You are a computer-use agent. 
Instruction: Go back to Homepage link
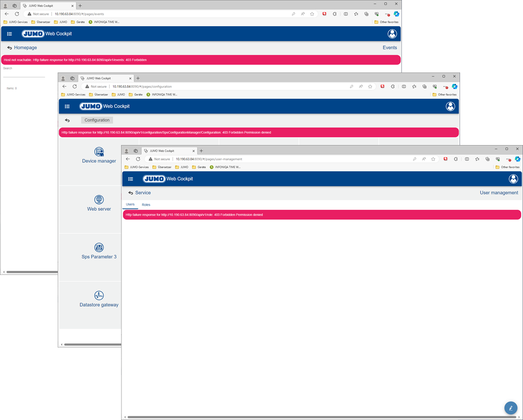25,48
